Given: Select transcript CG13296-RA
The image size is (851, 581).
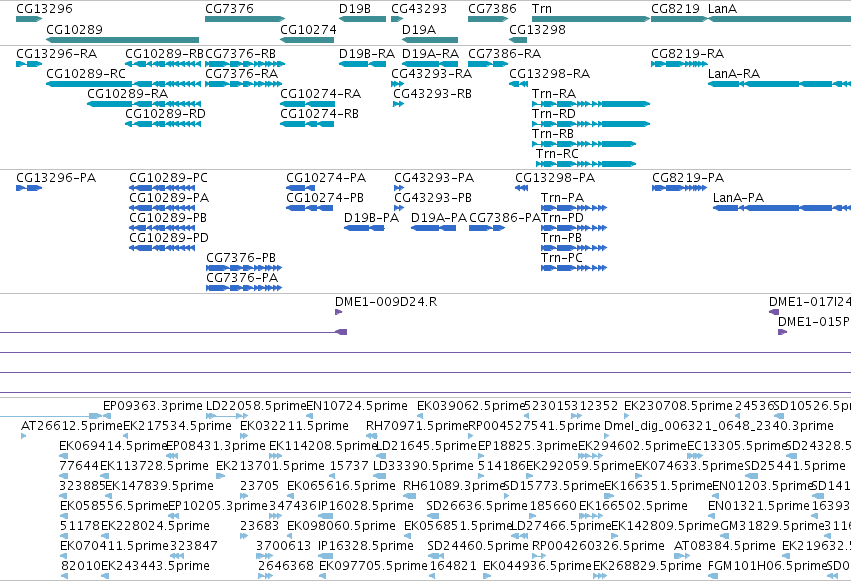Looking at the screenshot, I should 56,54.
